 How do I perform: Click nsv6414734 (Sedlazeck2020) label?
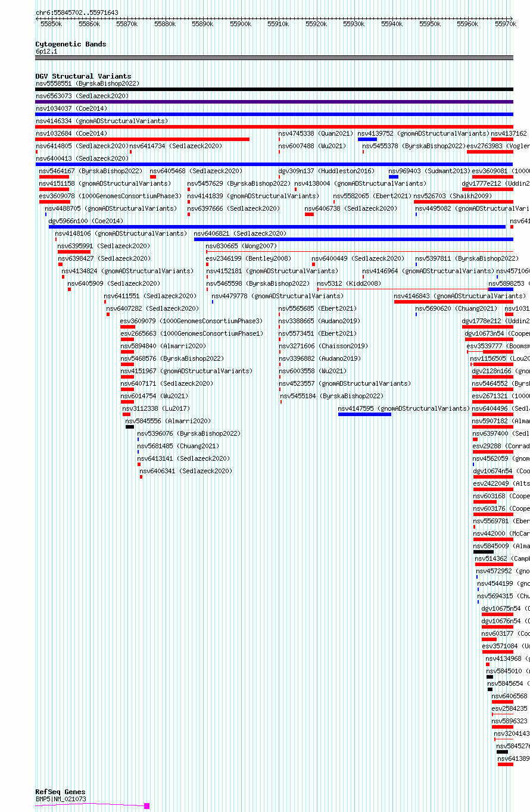click(176, 146)
